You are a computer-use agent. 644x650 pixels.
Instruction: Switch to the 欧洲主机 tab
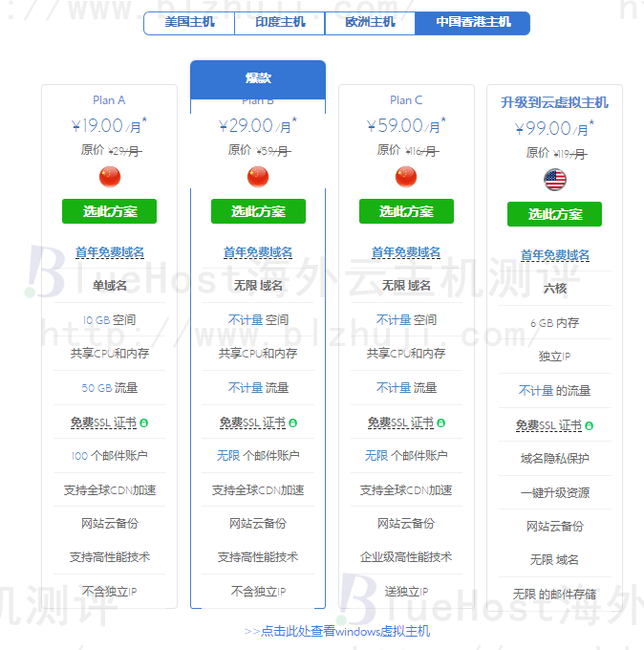[370, 23]
